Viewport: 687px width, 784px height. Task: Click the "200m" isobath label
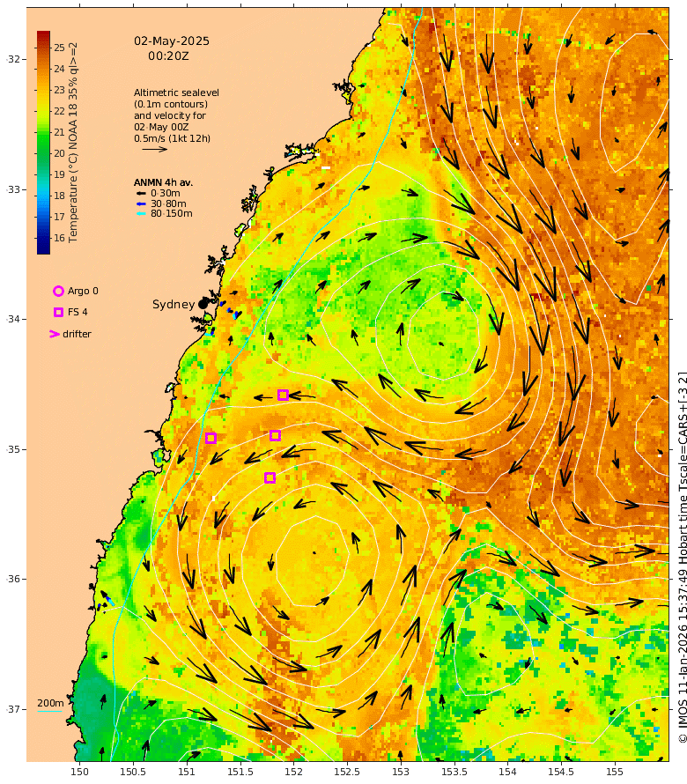coord(50,703)
